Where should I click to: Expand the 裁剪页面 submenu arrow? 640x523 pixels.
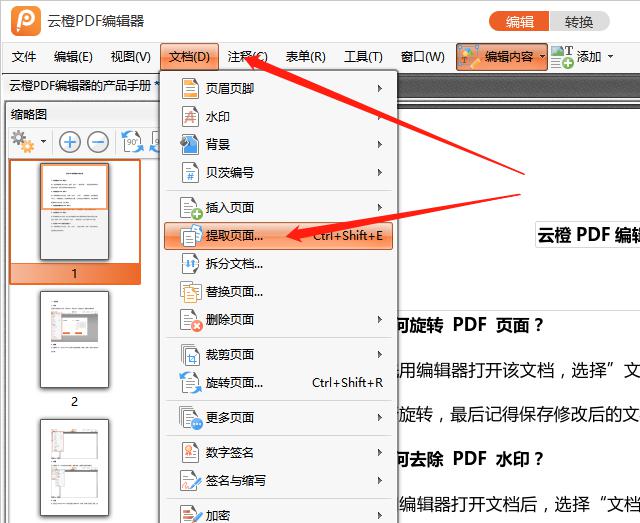[380, 354]
